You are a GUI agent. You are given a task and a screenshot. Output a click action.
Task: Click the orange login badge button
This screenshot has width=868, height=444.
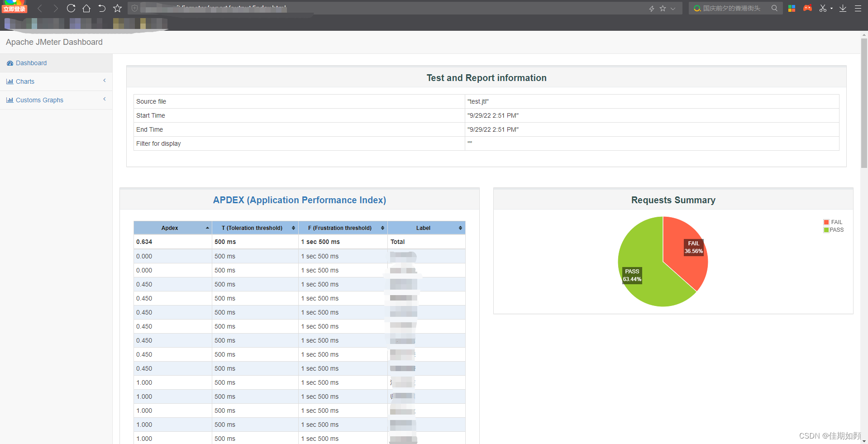(14, 9)
